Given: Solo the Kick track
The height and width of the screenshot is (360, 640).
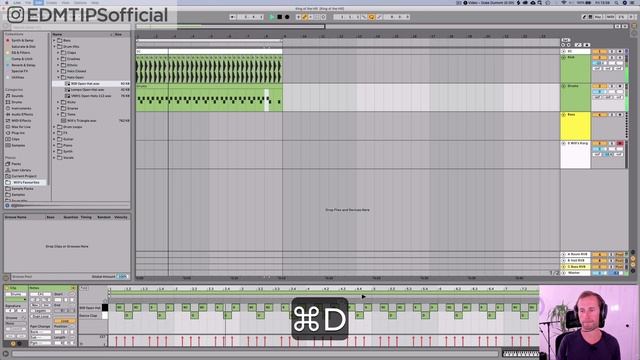Looking at the screenshot, I should [x=612, y=58].
